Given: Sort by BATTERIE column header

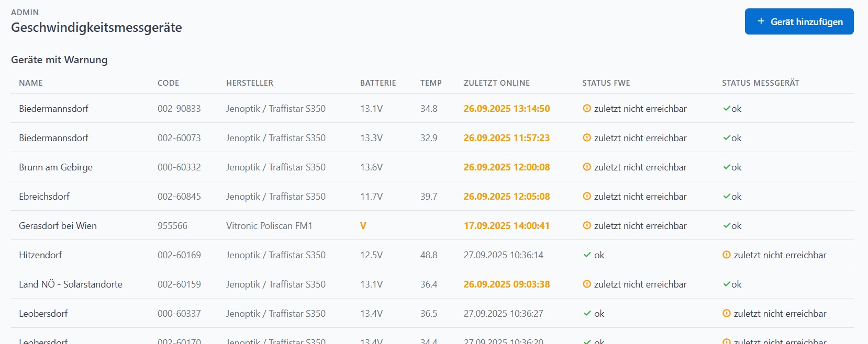Looking at the screenshot, I should pos(378,83).
